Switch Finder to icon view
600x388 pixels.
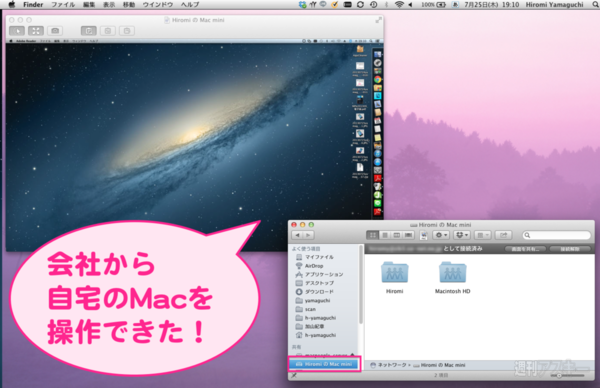pyautogui.click(x=372, y=235)
